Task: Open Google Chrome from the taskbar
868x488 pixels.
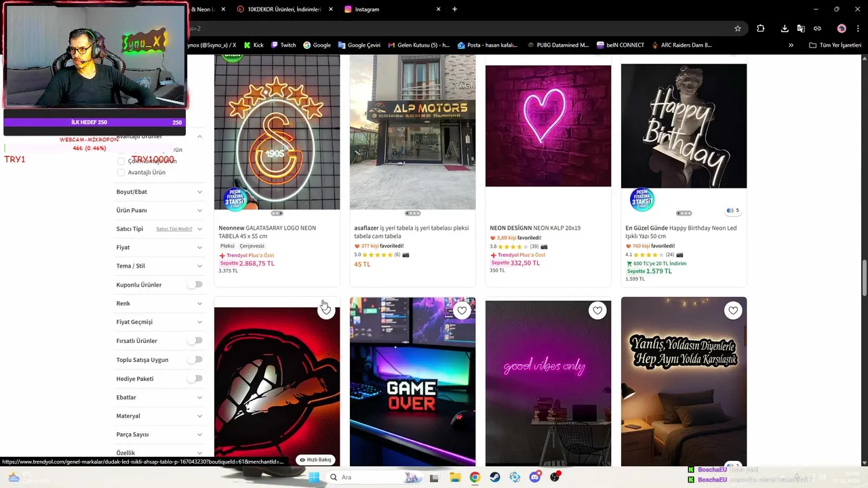Action: point(475,477)
